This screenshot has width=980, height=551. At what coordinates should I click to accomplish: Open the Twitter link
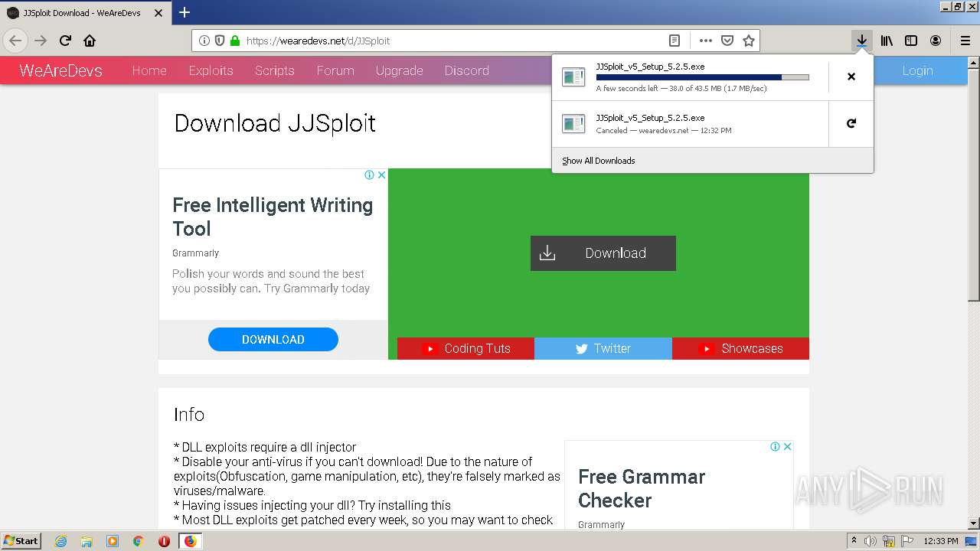coord(603,348)
